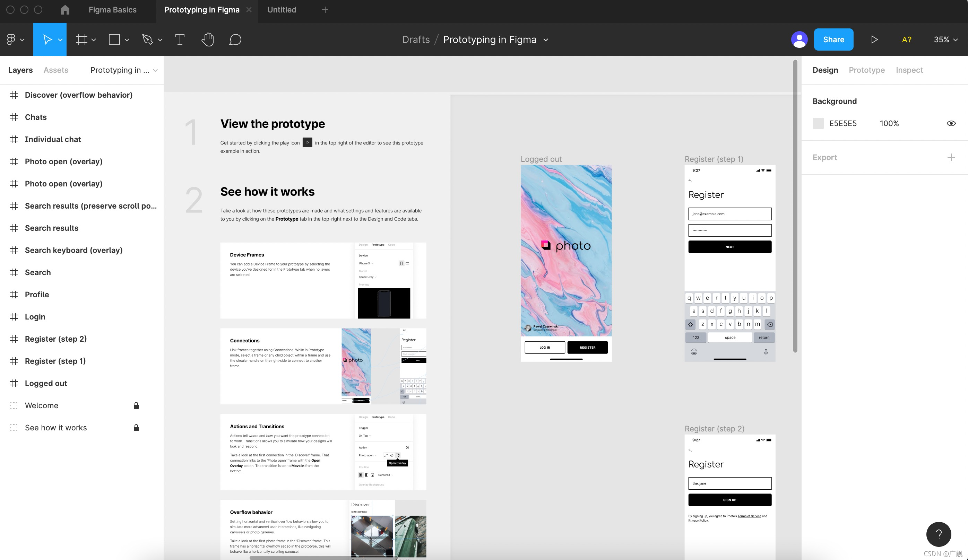Select the Comment tool
This screenshot has width=968, height=560.
pyautogui.click(x=235, y=40)
